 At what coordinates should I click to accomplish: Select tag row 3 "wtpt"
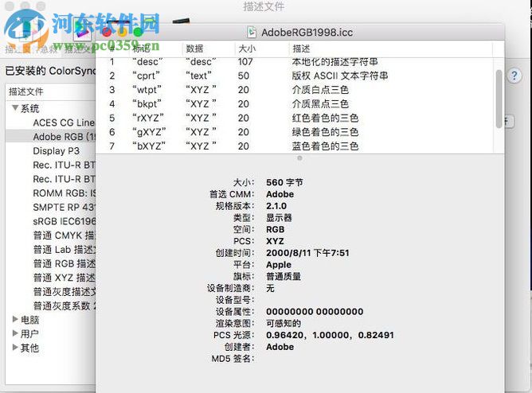pos(295,90)
